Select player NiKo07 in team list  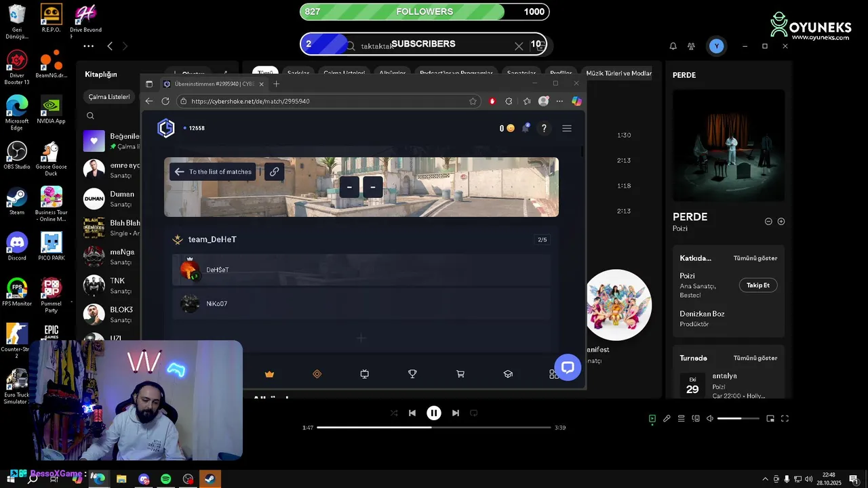(x=361, y=304)
